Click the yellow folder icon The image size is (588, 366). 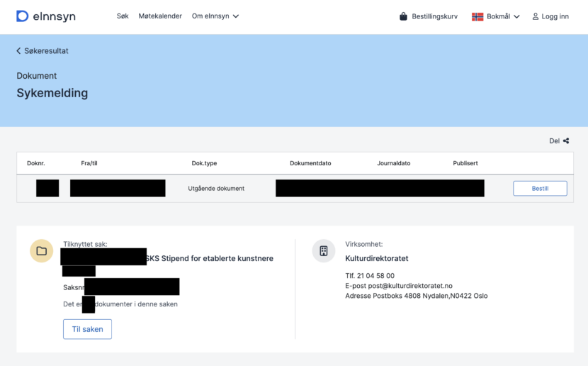(42, 251)
